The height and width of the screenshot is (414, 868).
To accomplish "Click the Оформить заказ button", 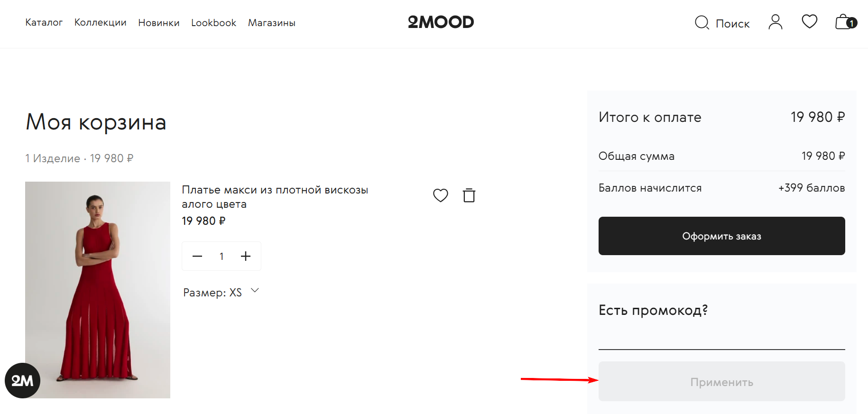I will pos(721,236).
